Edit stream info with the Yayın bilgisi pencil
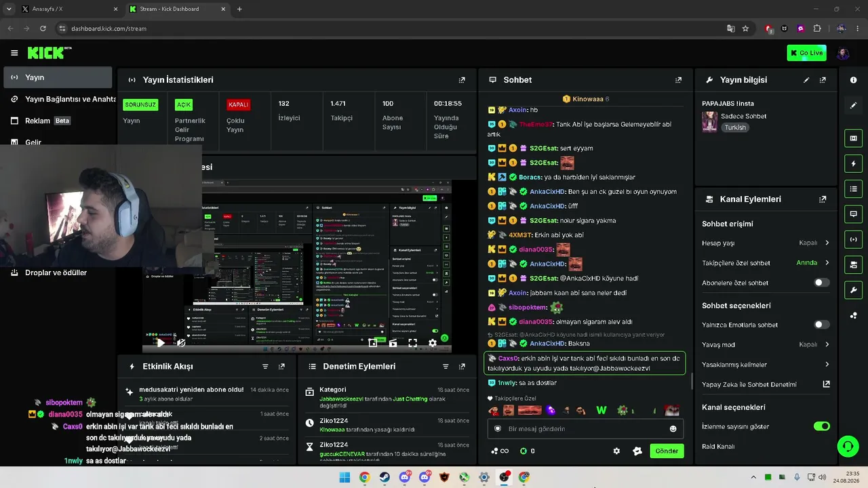Image resolution: width=868 pixels, height=488 pixels. 806,80
